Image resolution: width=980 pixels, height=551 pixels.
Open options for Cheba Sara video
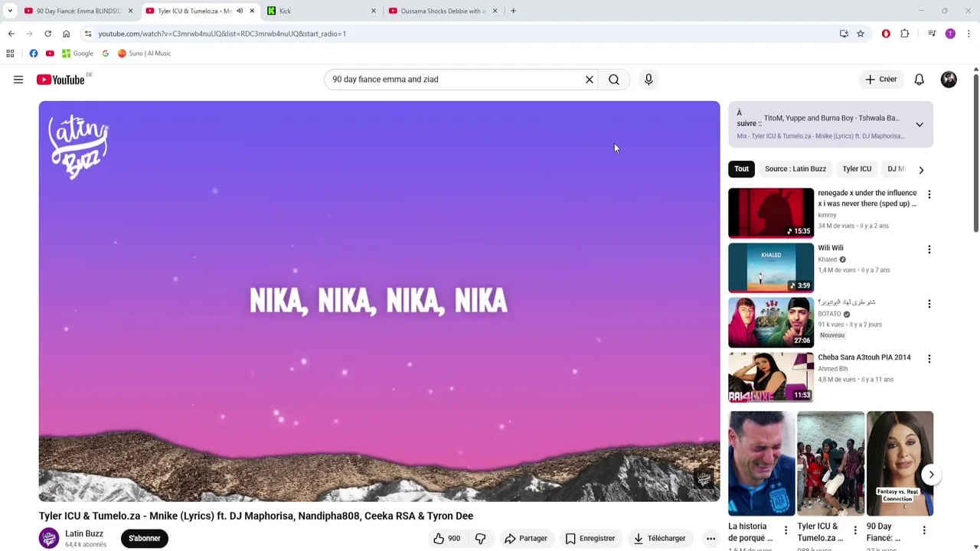pyautogui.click(x=929, y=359)
